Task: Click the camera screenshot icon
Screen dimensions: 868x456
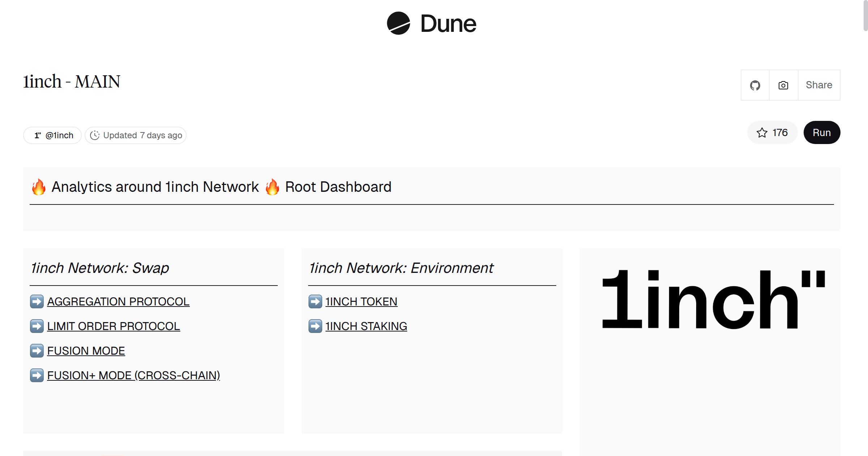Action: pos(783,85)
